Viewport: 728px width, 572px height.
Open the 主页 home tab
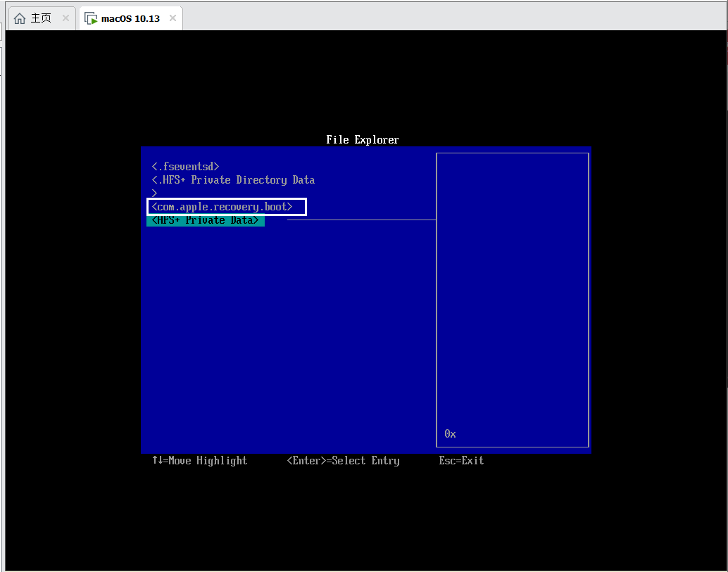[x=42, y=18]
